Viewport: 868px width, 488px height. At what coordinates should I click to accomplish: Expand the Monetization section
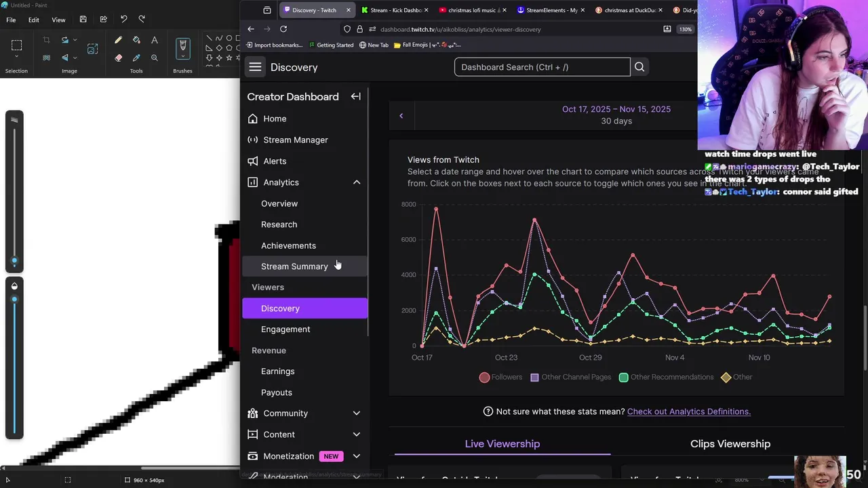[357, 456]
